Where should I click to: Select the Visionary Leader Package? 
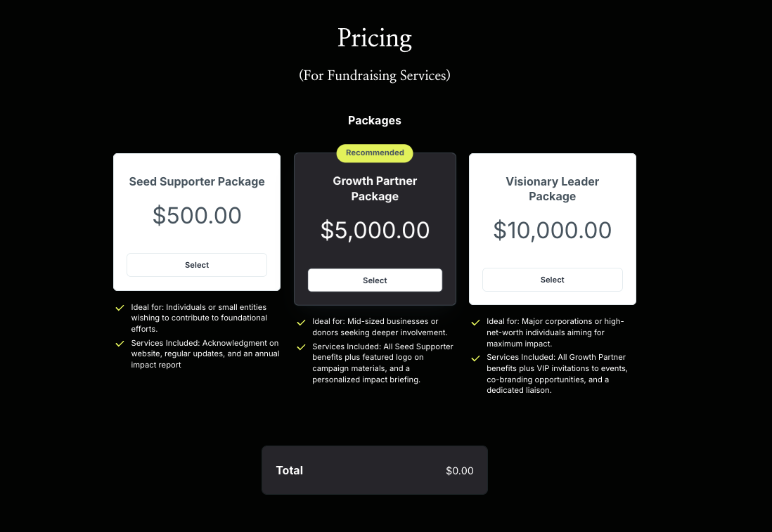tap(552, 280)
